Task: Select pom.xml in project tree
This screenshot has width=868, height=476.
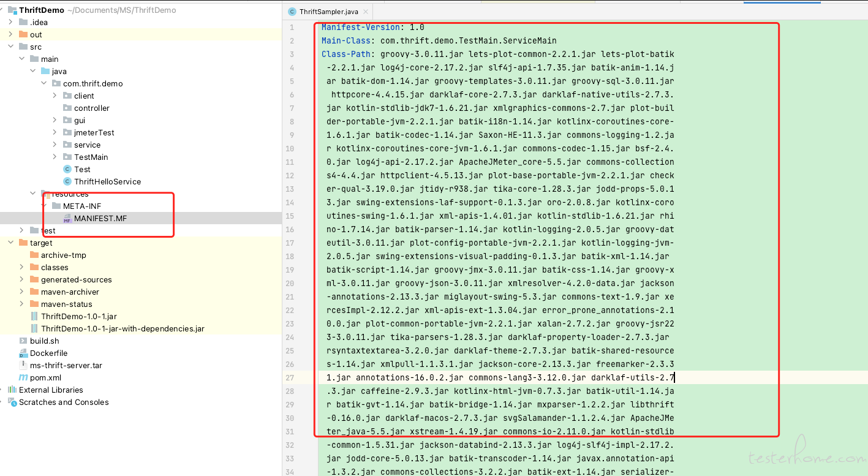Action: coord(141,377)
